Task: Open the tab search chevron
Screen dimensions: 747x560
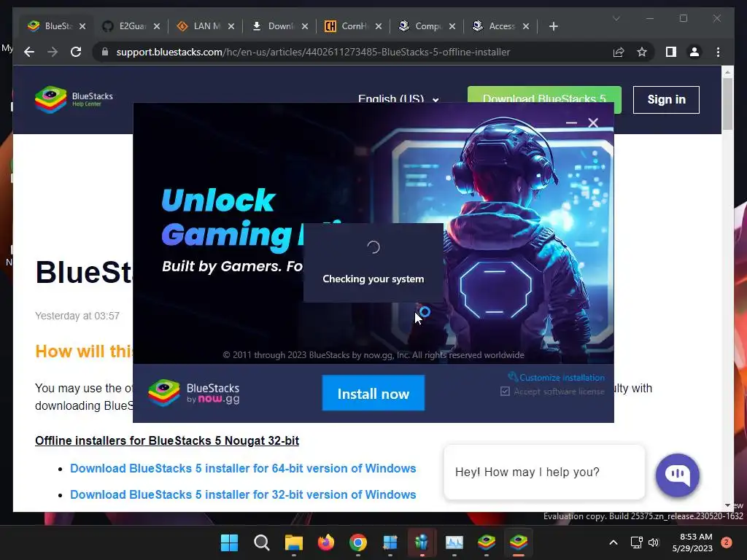Action: (x=616, y=18)
